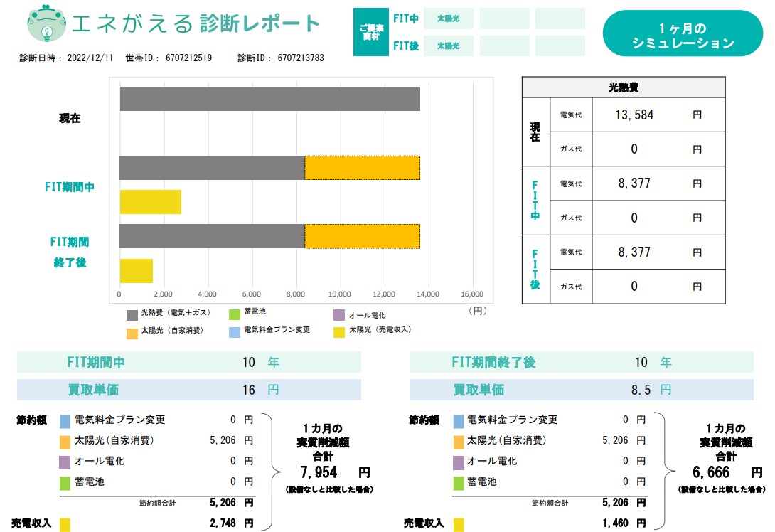This screenshot has height=532, width=775.
Task: Click the gray 光熱費 legend square
Action: (x=132, y=315)
